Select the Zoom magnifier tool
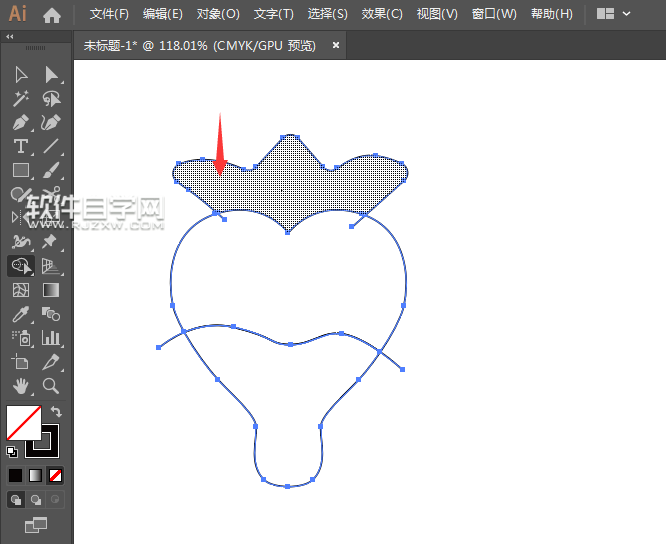666x544 pixels. 51,386
